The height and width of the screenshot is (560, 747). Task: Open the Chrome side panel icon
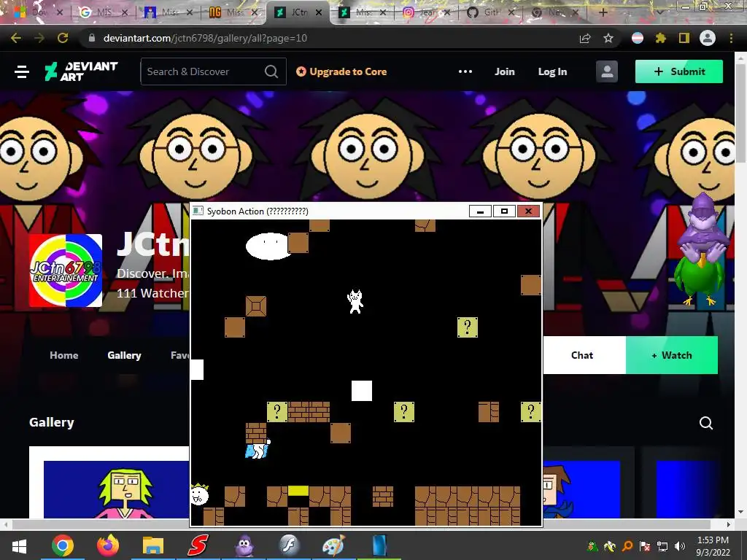684,38
